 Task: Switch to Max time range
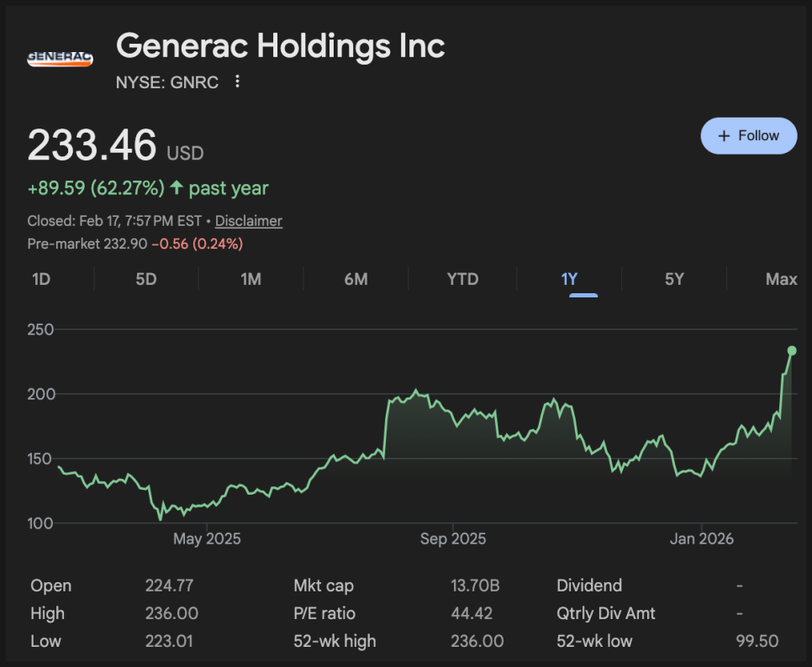[781, 279]
